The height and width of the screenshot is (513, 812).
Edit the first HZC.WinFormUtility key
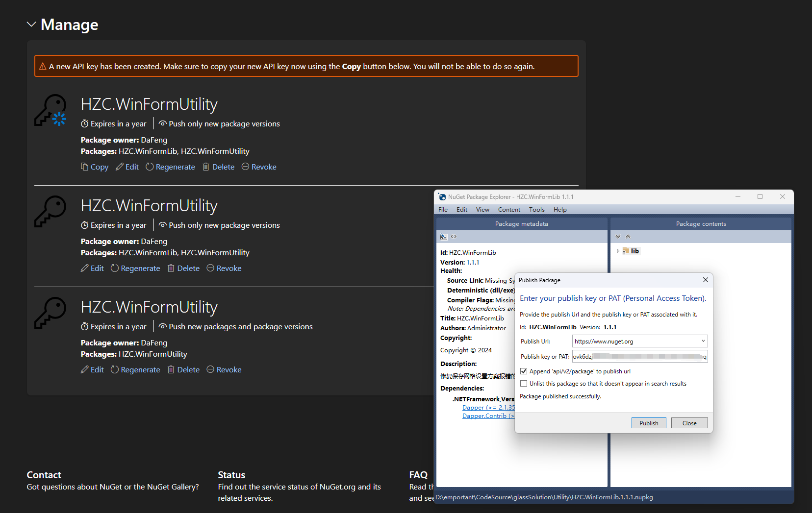127,167
